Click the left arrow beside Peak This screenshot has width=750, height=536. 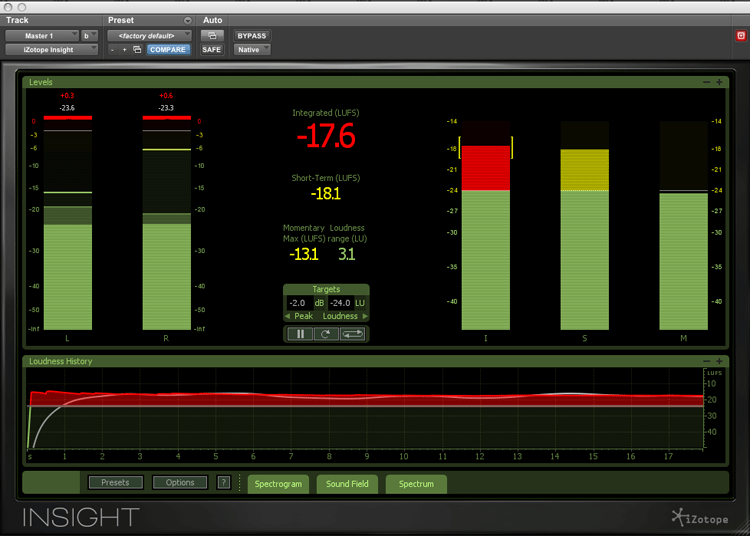[x=287, y=316]
